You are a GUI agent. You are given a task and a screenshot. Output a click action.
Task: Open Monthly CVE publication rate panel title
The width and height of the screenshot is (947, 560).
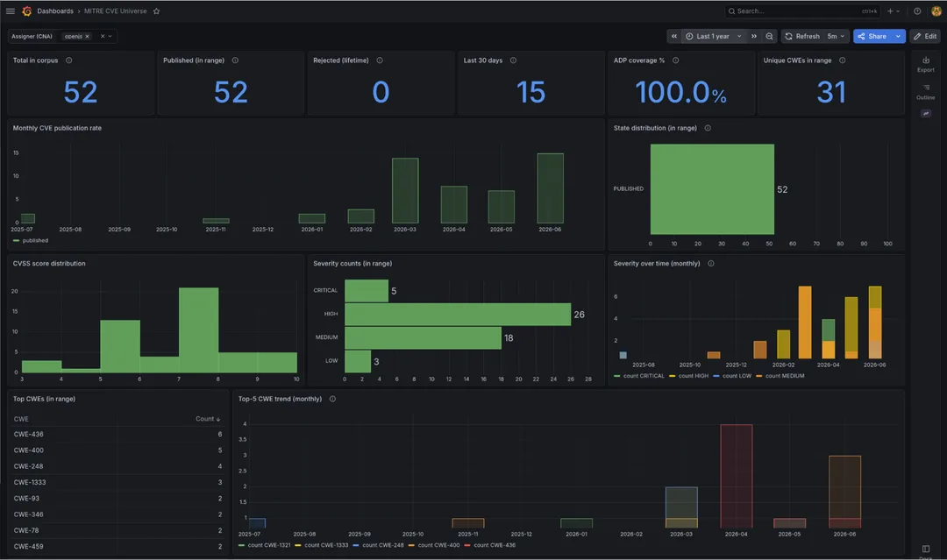pyautogui.click(x=57, y=128)
